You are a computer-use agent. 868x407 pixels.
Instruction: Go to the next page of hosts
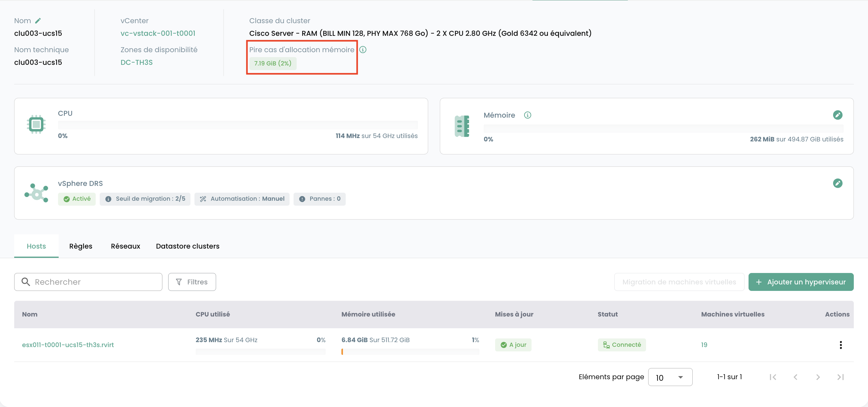coord(818,377)
